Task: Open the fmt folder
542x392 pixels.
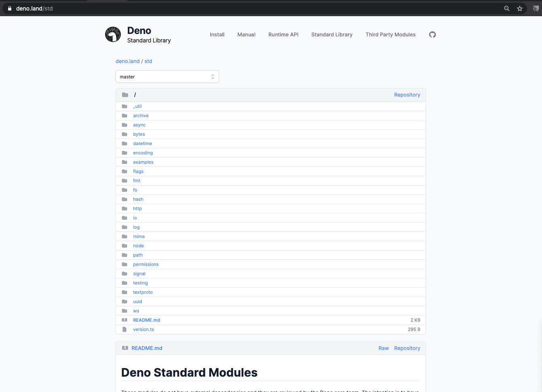Action: click(x=137, y=181)
